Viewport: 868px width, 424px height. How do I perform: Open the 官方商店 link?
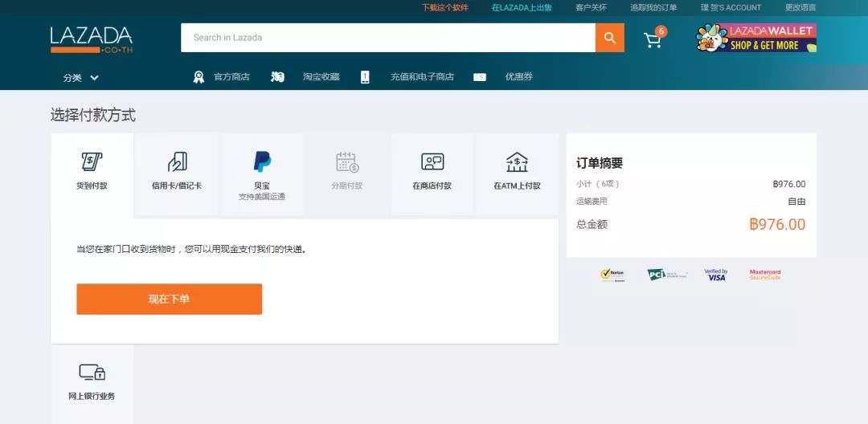(231, 77)
